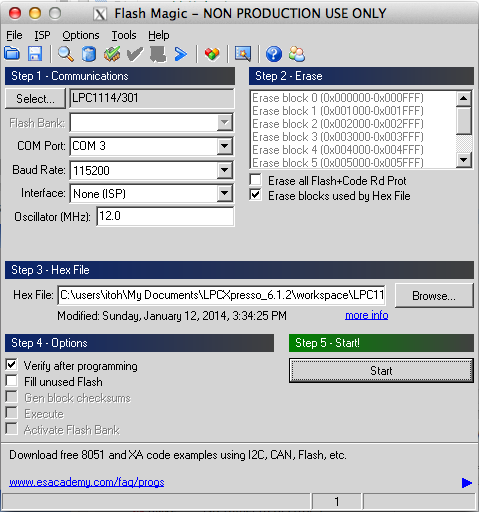Screen dimensions: 479x512
Task: Enable Erase all Flash+Code Rd Prot
Action: [x=256, y=180]
